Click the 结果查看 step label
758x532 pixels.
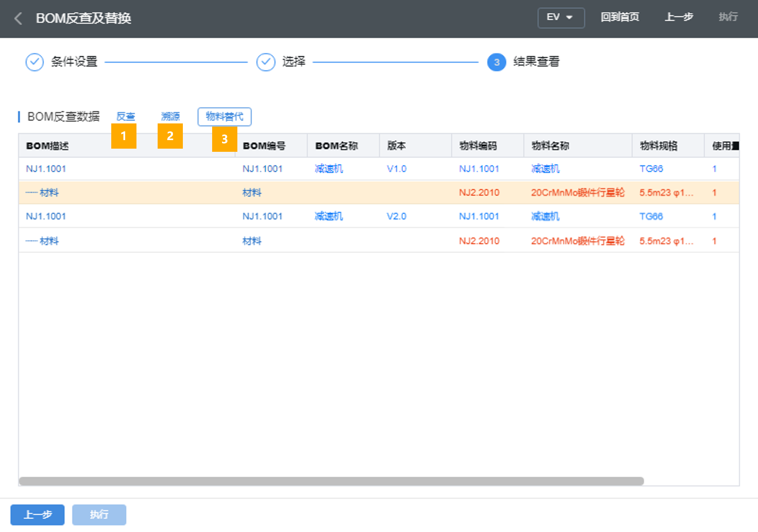536,62
